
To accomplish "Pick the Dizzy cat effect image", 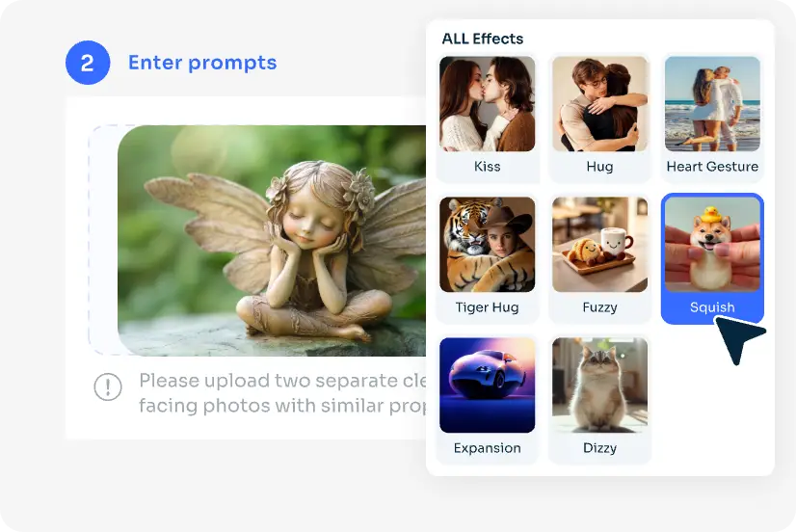I will [x=599, y=386].
